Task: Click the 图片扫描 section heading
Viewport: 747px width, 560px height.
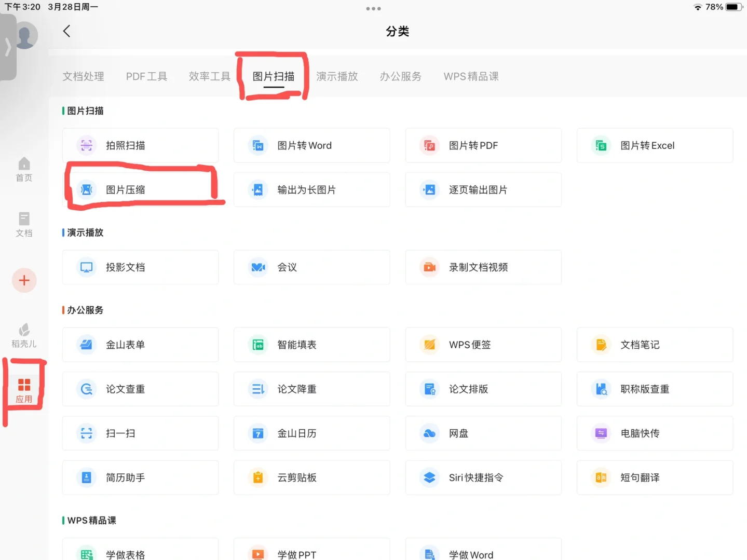Action: point(86,111)
